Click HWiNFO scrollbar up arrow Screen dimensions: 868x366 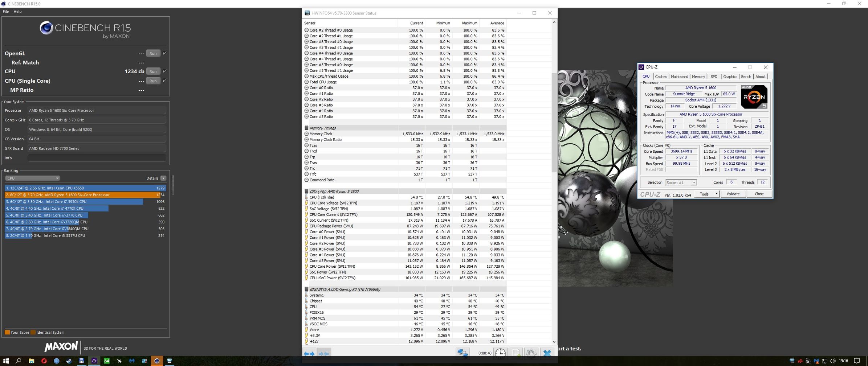pyautogui.click(x=554, y=22)
